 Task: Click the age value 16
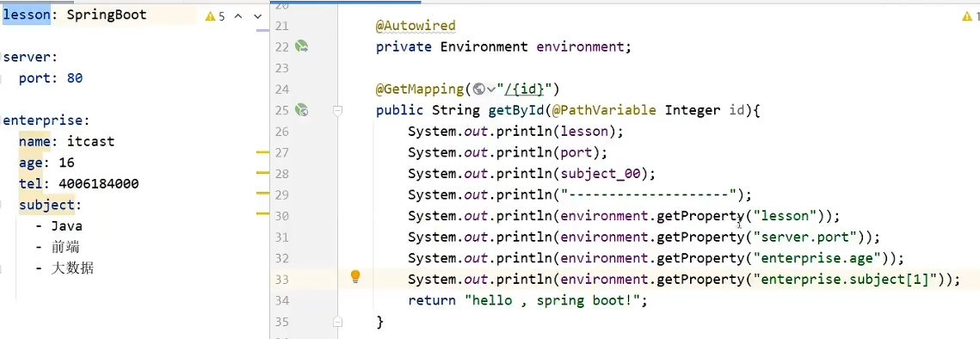click(x=67, y=163)
